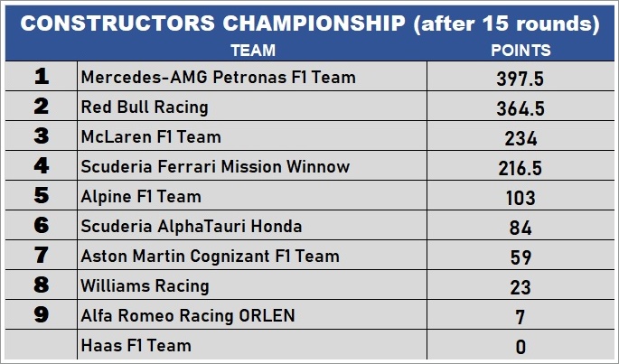Click the McLaren F1 Team row
The width and height of the screenshot is (619, 364).
click(151, 137)
